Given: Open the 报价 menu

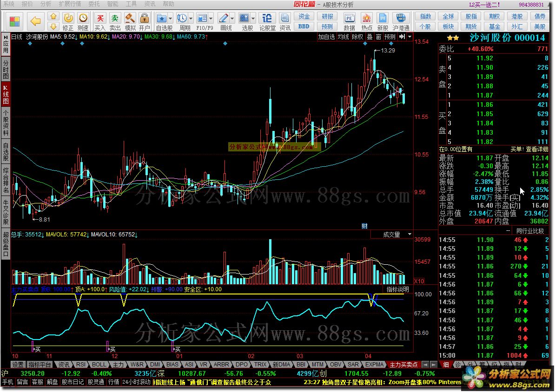Looking at the screenshot, I should tap(27, 4).
